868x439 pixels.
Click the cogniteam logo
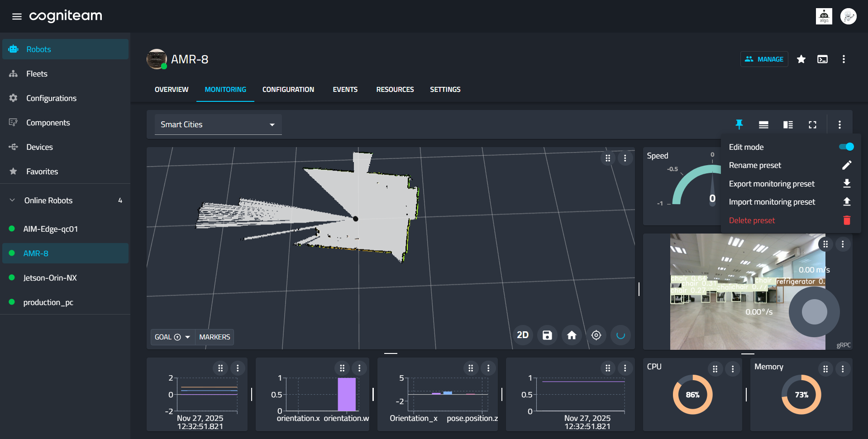(x=66, y=16)
